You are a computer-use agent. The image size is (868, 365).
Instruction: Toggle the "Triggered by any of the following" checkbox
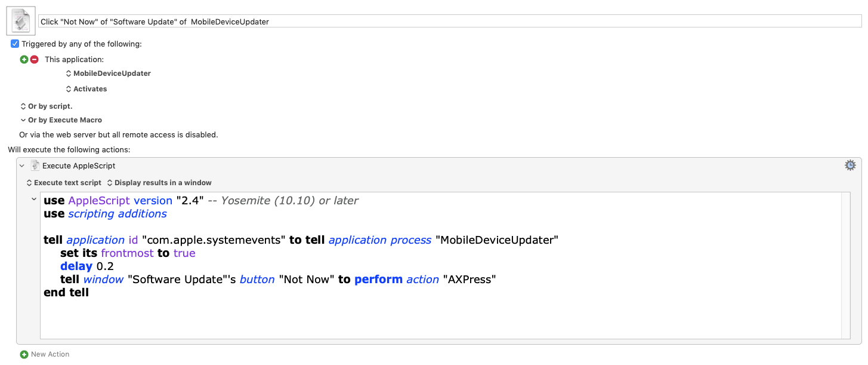click(15, 44)
